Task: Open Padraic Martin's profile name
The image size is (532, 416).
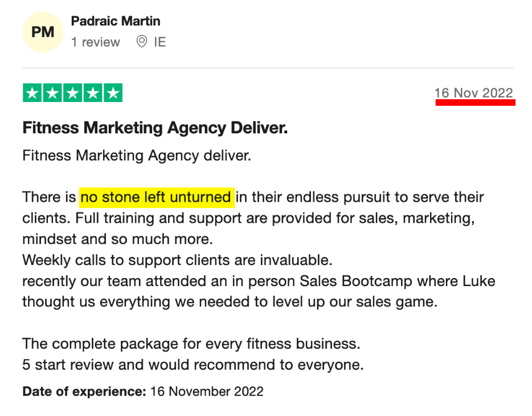Action: (x=116, y=21)
